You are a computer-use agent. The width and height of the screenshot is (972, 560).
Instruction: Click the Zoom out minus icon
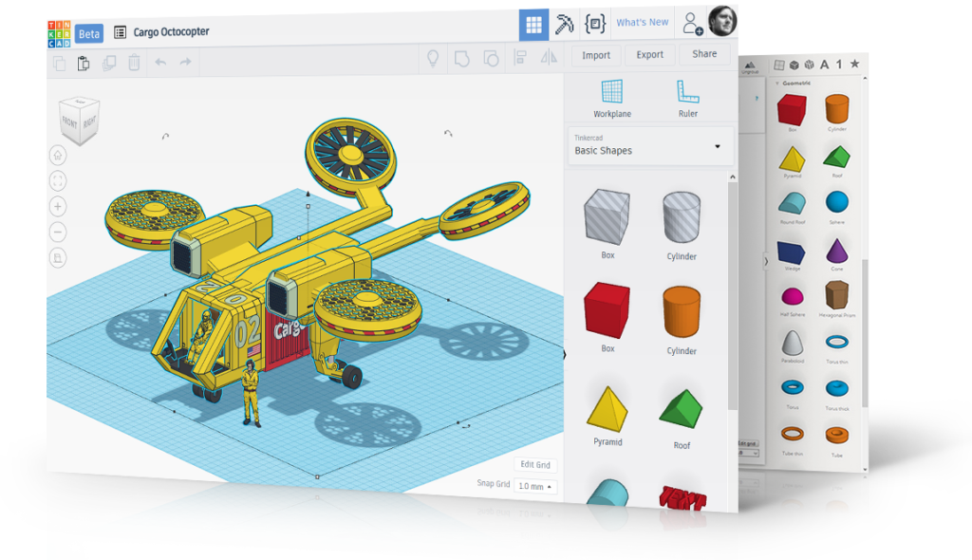pos(58,232)
